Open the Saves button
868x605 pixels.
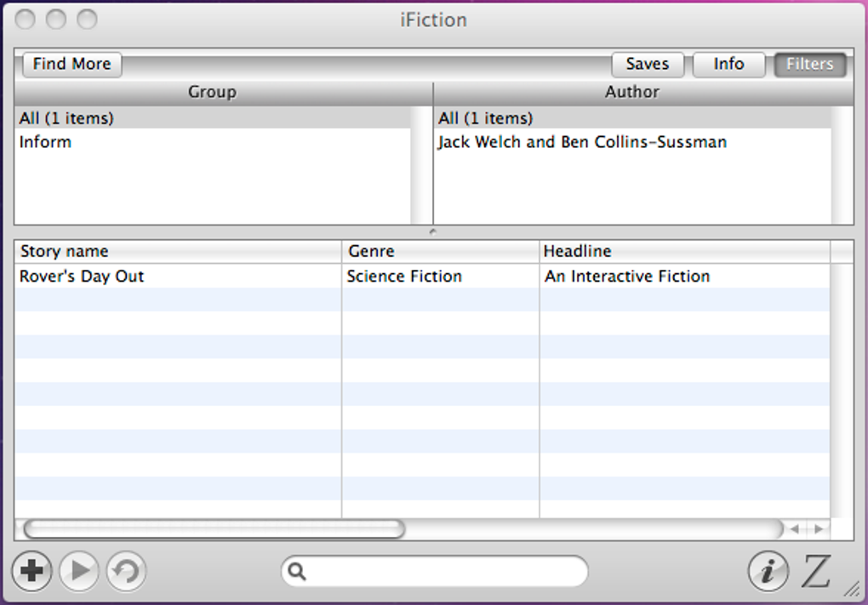[648, 64]
